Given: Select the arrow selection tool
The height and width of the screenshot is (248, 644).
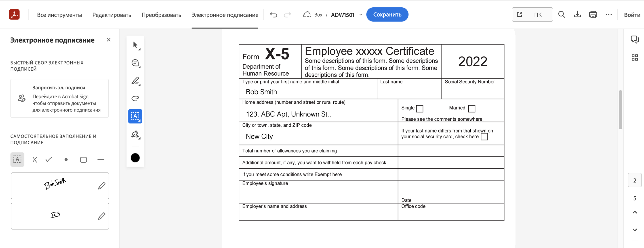Looking at the screenshot, I should click(x=135, y=45).
